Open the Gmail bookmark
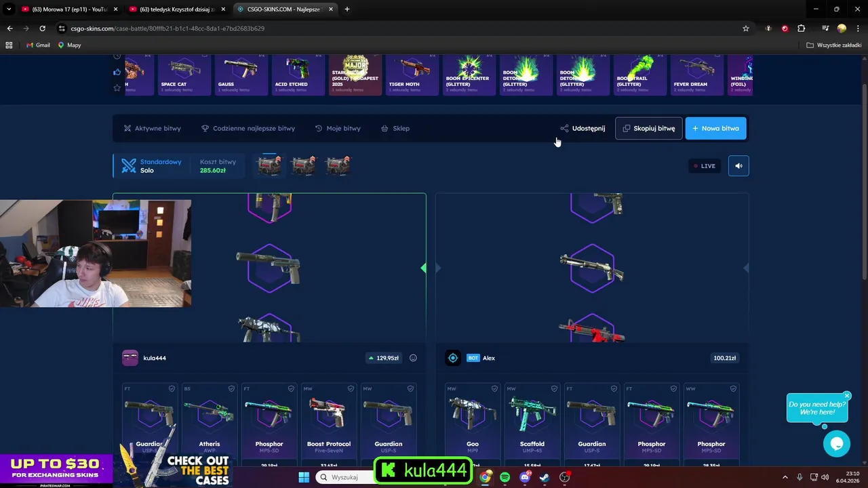This screenshot has height=488, width=868. [x=38, y=45]
